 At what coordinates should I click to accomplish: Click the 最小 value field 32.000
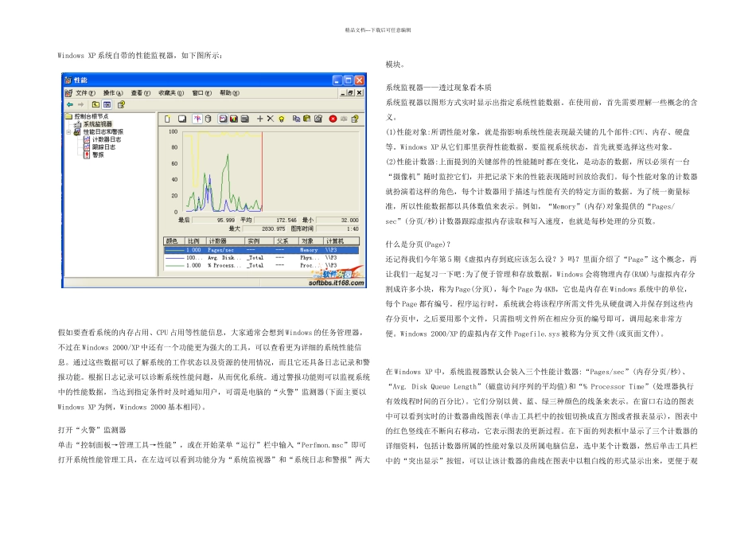click(x=337, y=220)
